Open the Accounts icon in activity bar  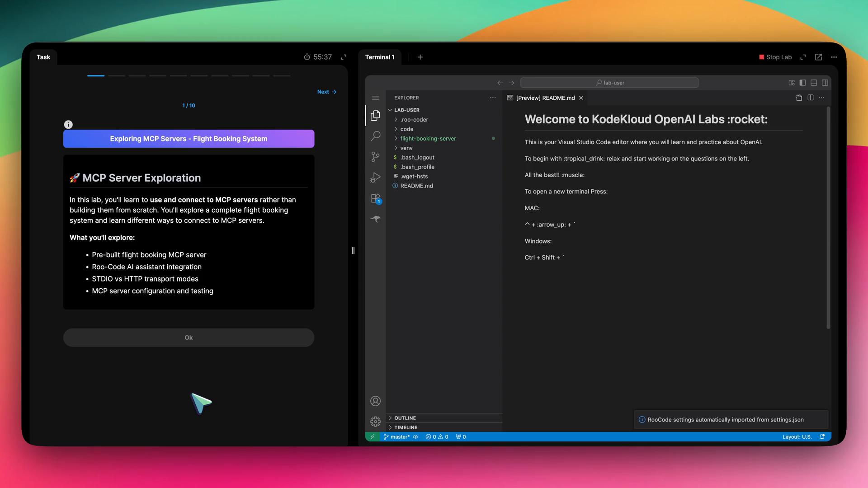coord(375,401)
